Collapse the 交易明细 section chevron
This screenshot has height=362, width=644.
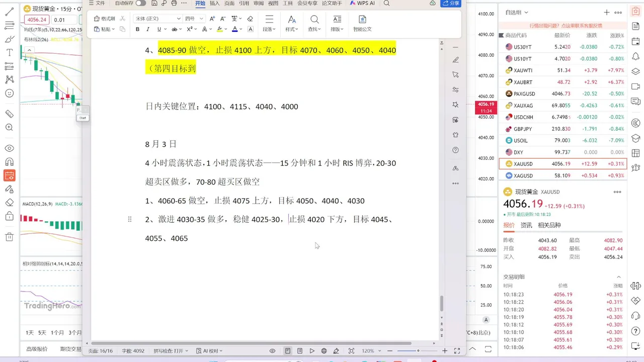(x=619, y=277)
